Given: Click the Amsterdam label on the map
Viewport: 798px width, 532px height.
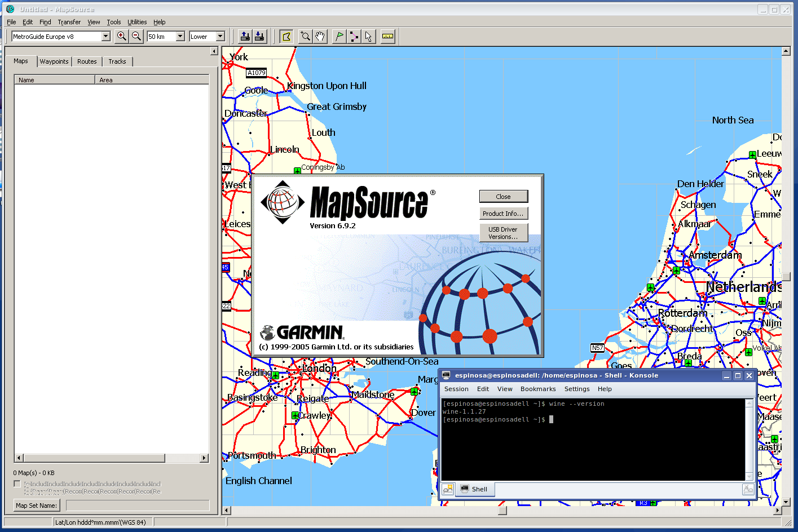Looking at the screenshot, I should [715, 255].
